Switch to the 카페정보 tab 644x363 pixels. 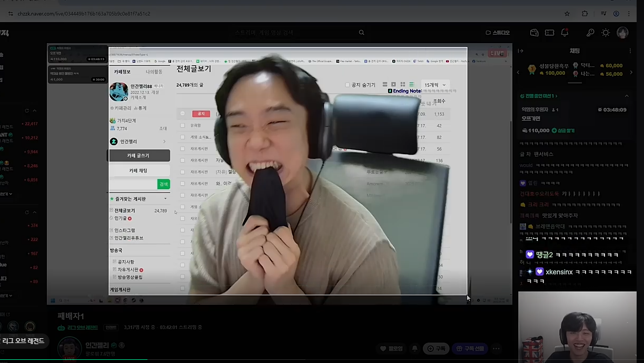click(122, 72)
